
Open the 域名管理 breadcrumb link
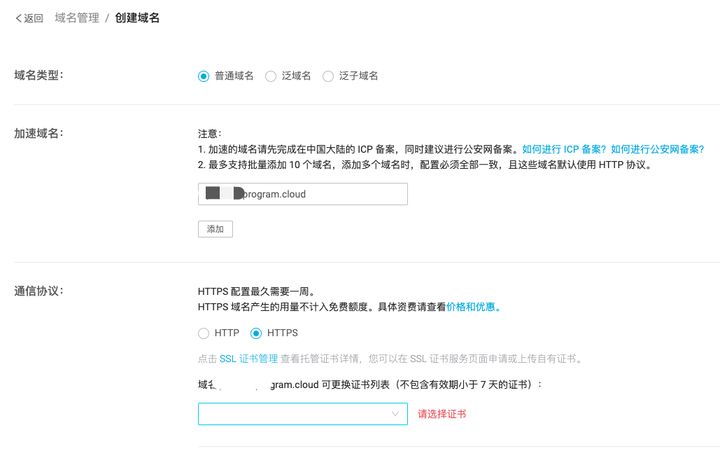click(77, 18)
